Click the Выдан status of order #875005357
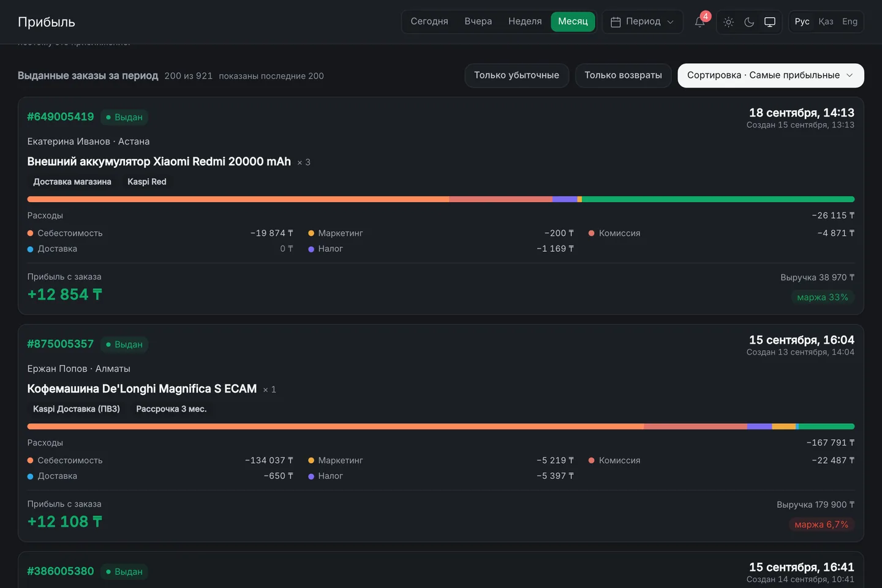 point(124,344)
